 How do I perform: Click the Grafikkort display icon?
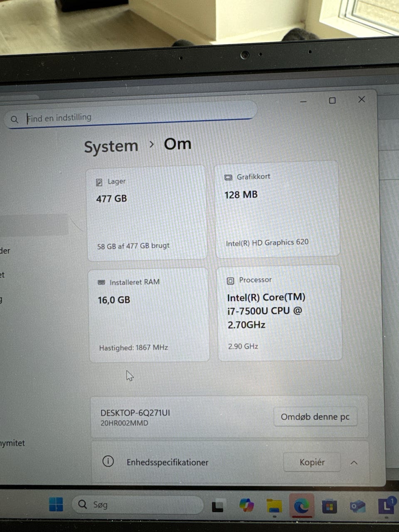228,177
